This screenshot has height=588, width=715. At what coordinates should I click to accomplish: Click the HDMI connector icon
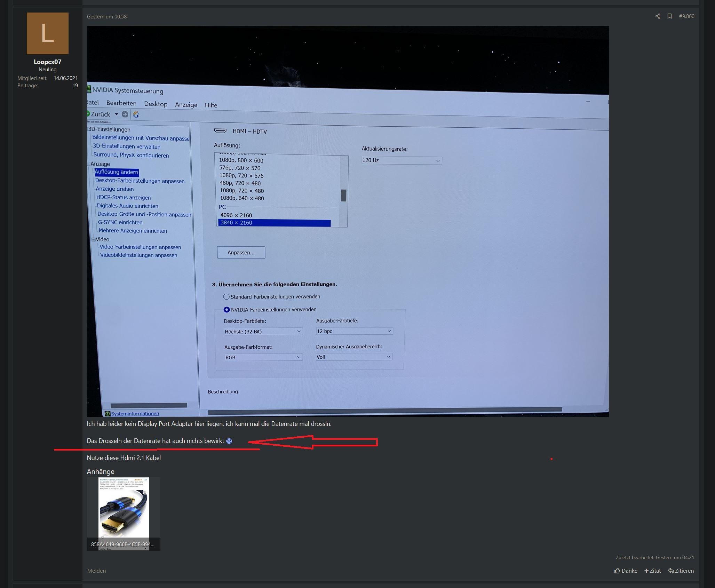[x=220, y=131]
